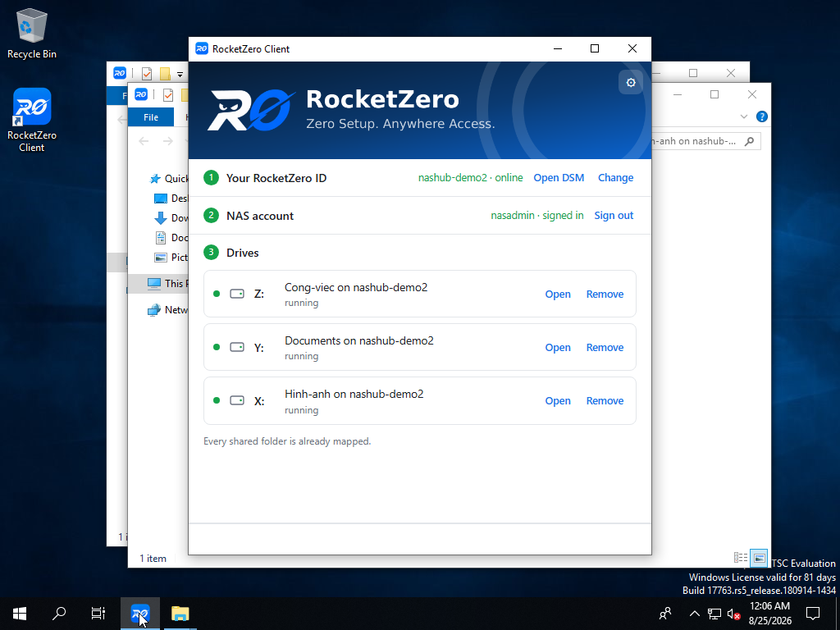840x630 pixels.
Task: Click the step 1 green badge
Action: coord(211,177)
